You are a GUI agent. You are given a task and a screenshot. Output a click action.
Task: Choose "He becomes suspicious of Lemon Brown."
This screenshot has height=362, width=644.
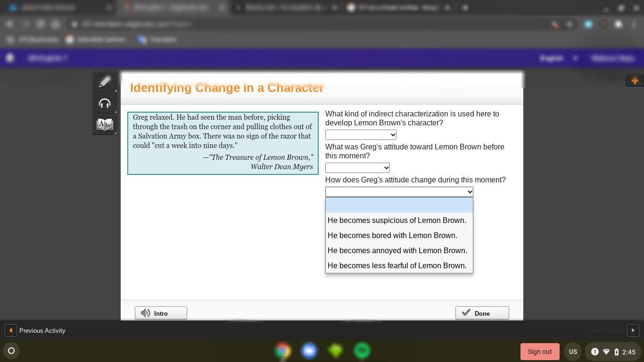[x=399, y=220]
